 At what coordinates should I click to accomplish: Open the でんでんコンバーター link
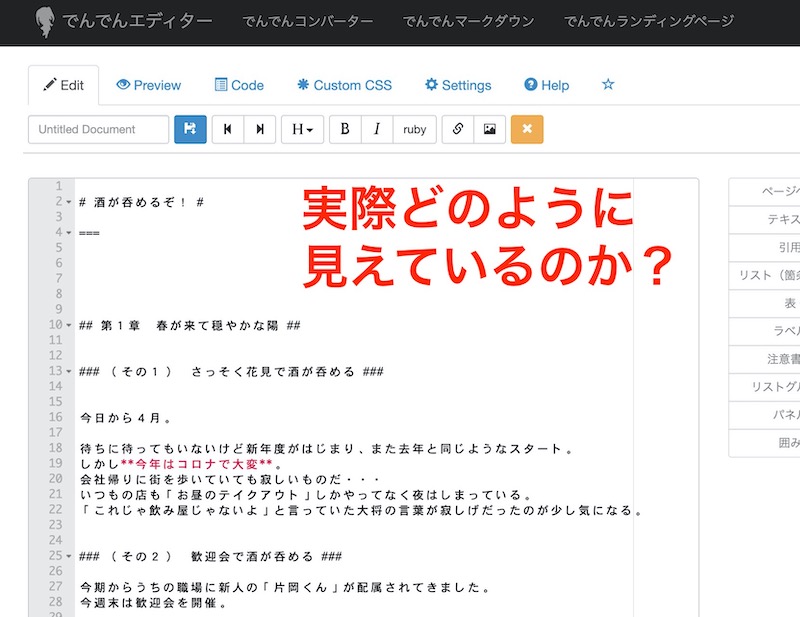click(308, 21)
